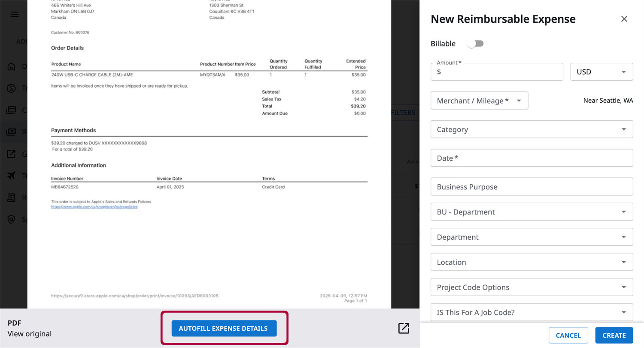Open the USD currency dropdown

(601, 72)
